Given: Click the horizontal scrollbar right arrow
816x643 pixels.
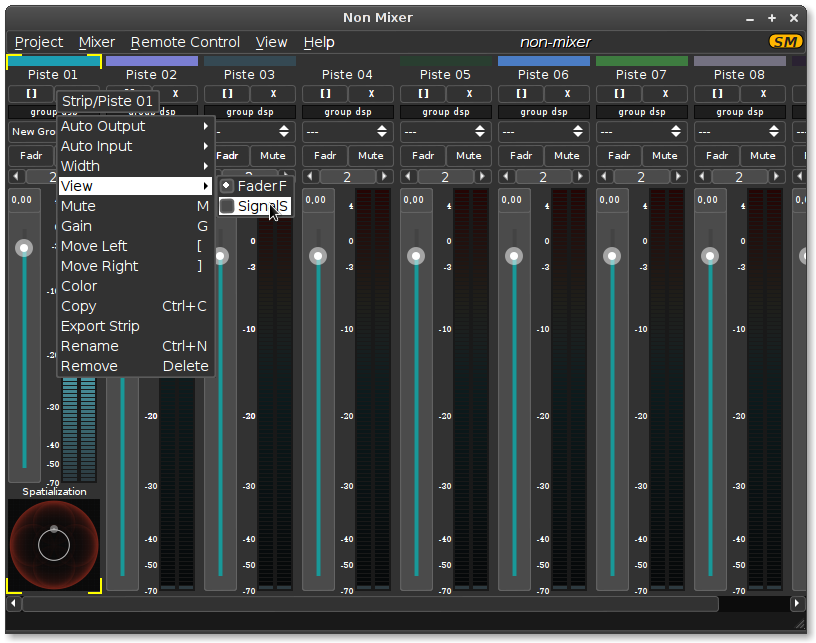Looking at the screenshot, I should tap(797, 604).
